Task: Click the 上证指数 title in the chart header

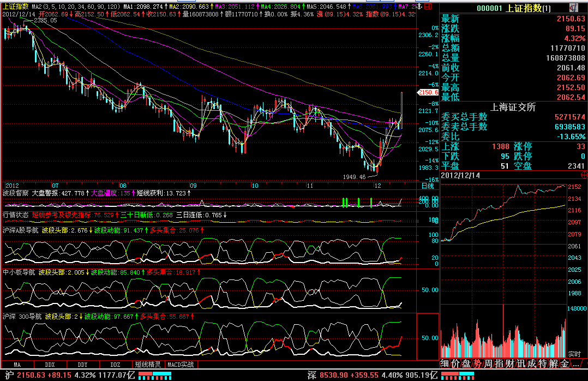Action: click(15, 7)
